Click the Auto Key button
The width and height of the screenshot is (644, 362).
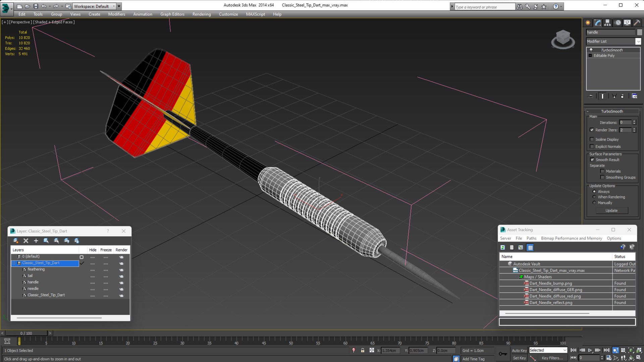(519, 350)
